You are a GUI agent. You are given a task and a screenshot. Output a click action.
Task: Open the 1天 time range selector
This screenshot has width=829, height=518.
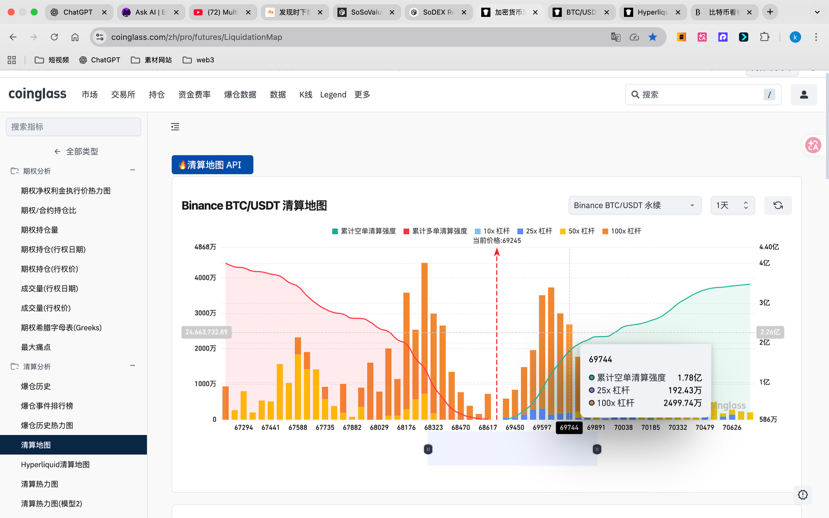tap(732, 205)
